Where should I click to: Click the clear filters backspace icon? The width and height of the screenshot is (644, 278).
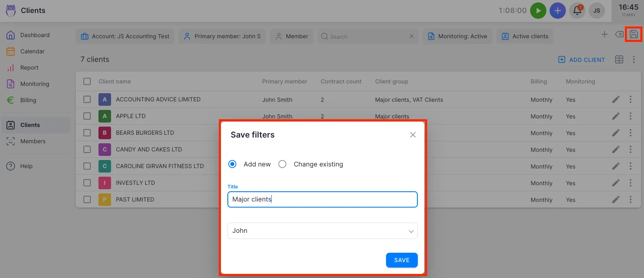[619, 35]
